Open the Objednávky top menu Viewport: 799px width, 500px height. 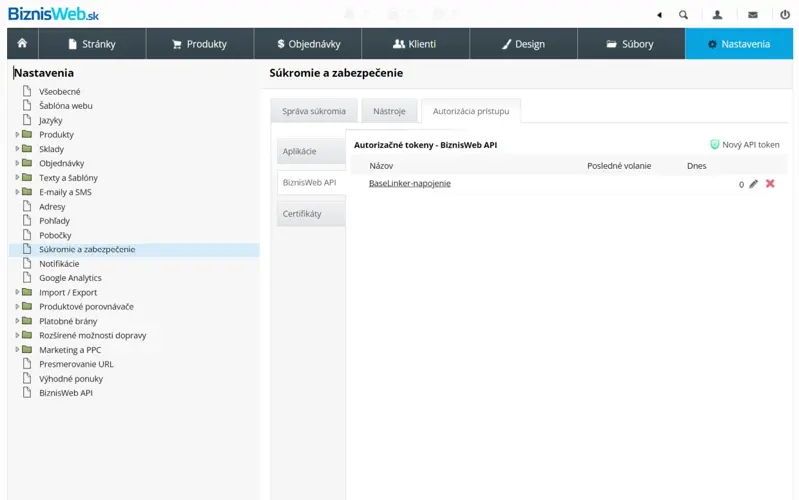[x=308, y=44]
